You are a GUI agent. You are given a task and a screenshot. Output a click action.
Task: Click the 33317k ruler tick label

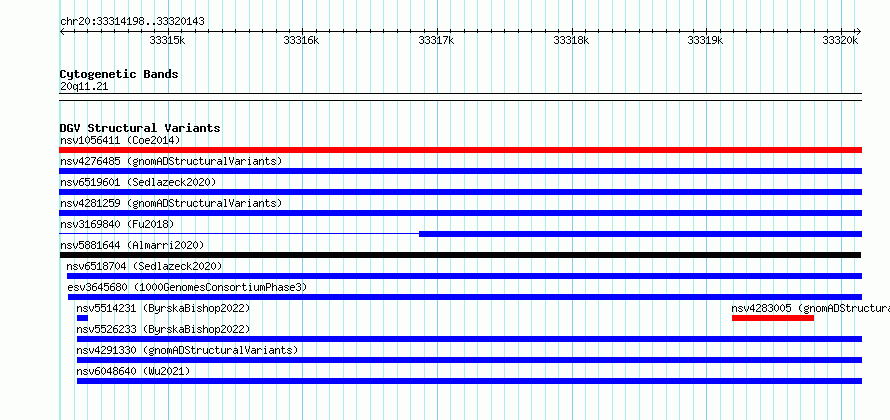coord(436,40)
